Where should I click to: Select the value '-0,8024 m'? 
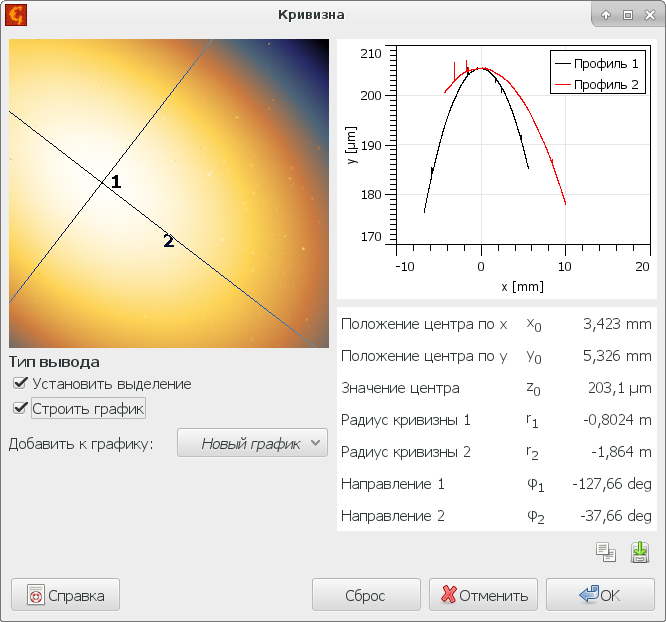[x=617, y=420]
